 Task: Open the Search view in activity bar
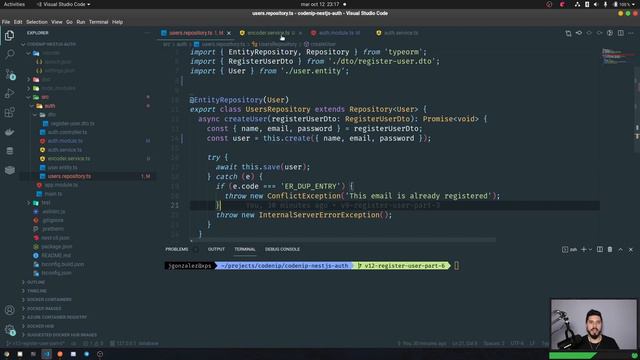pos(9,54)
